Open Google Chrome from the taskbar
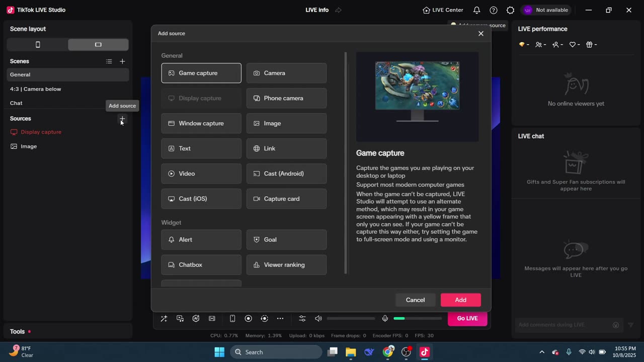644x362 pixels. pos(388,352)
